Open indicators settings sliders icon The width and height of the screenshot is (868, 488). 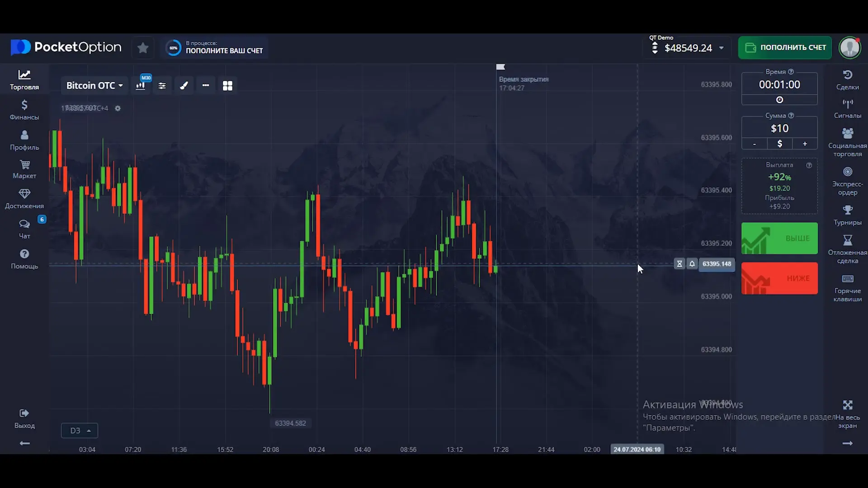[x=162, y=85]
